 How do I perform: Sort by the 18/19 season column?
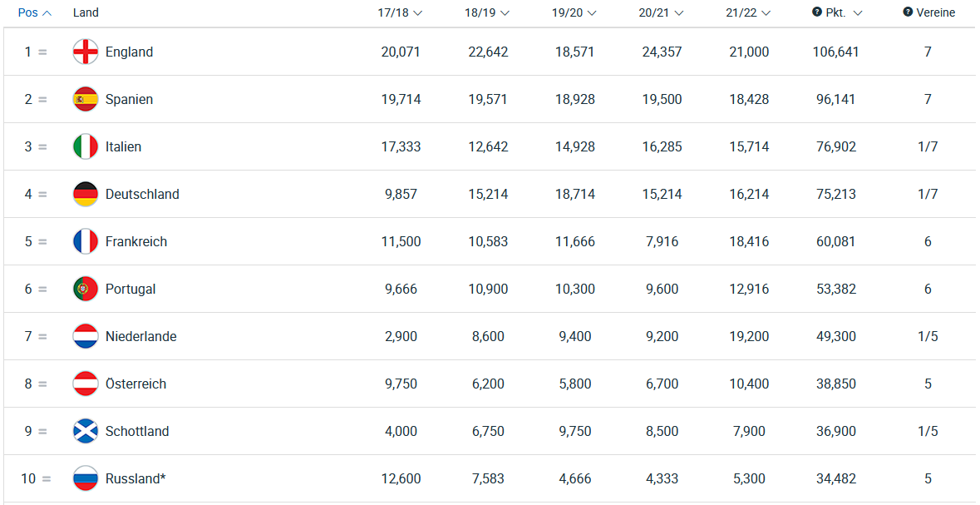click(487, 12)
